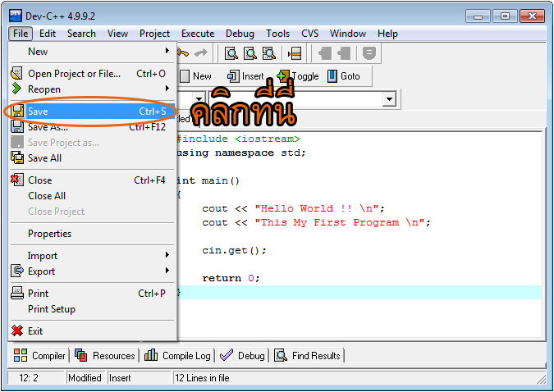Open the File menu

click(21, 34)
